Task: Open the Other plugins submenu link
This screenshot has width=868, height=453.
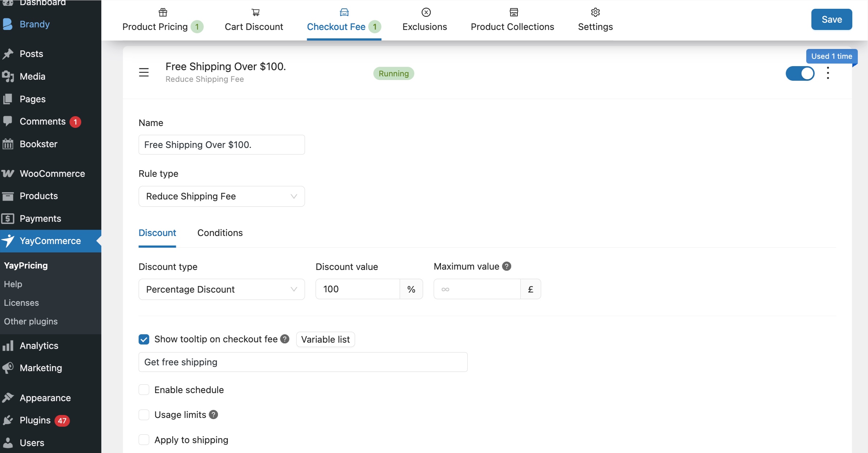Action: [31, 321]
